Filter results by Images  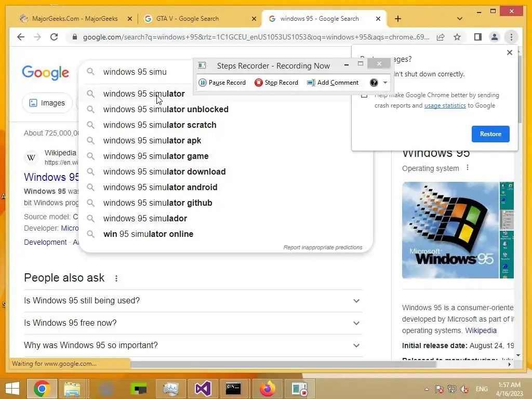(x=47, y=103)
